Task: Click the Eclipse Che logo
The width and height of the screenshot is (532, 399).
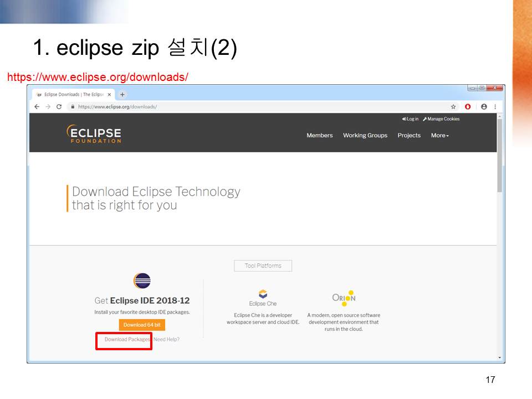Action: pos(263,298)
